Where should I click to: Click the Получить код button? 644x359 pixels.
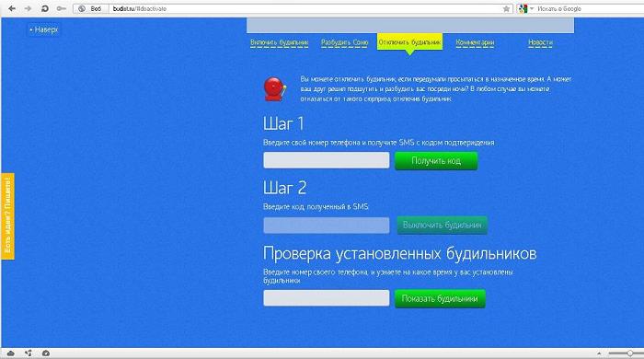click(436, 160)
